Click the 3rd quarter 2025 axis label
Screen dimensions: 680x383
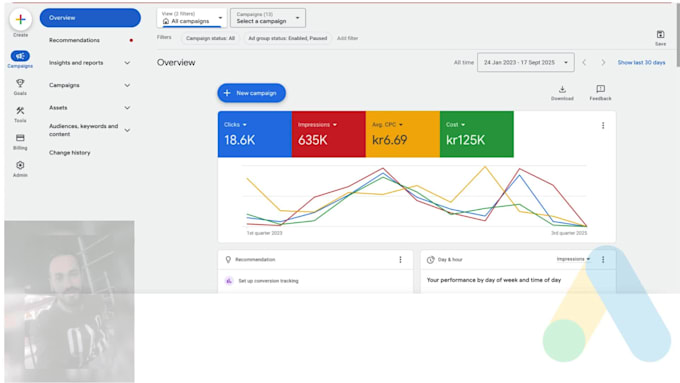[569, 233]
